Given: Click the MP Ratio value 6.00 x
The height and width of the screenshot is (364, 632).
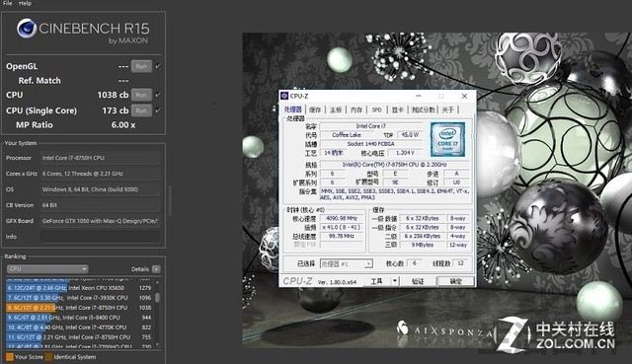Looking at the screenshot, I should tap(122, 125).
